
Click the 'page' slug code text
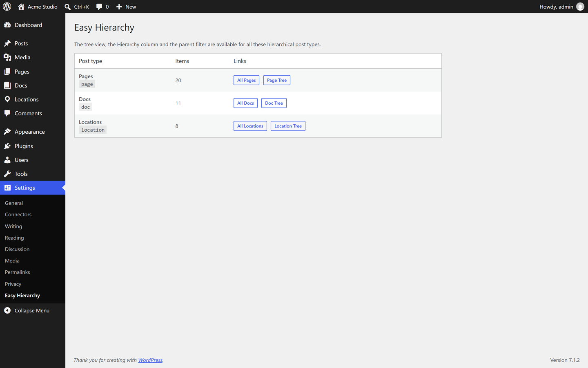point(87,84)
